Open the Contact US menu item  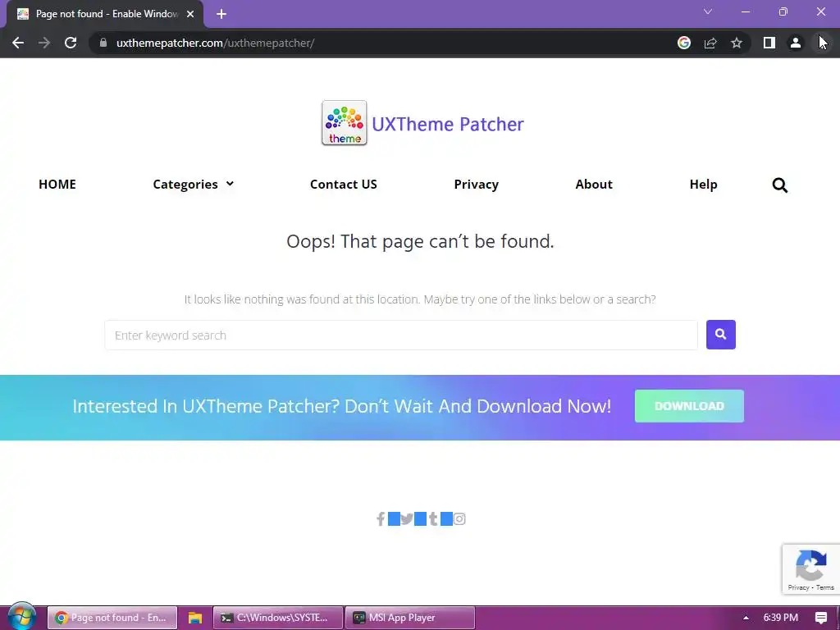pyautogui.click(x=344, y=185)
